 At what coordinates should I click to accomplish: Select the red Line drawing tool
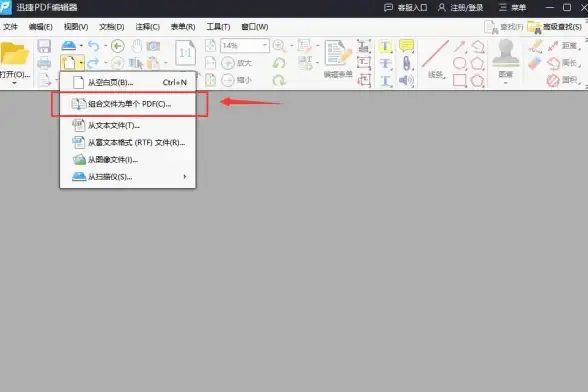435,54
